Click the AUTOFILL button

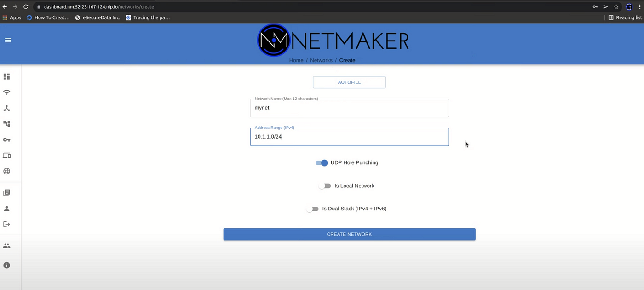click(x=349, y=82)
